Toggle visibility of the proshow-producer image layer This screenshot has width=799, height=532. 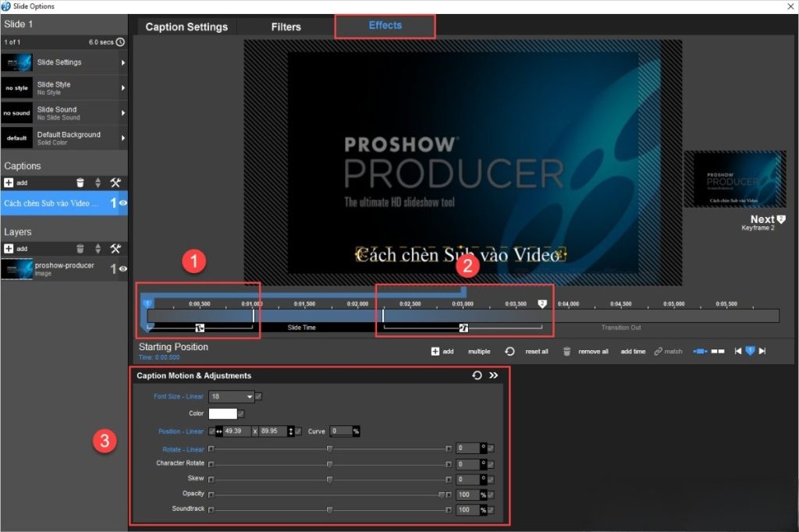point(123,268)
